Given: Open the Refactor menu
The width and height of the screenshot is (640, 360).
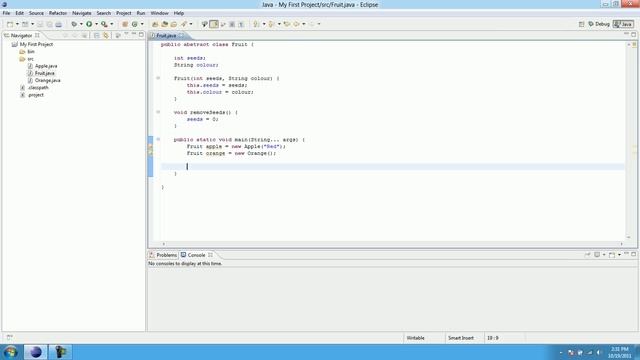Looking at the screenshot, I should (x=58, y=13).
